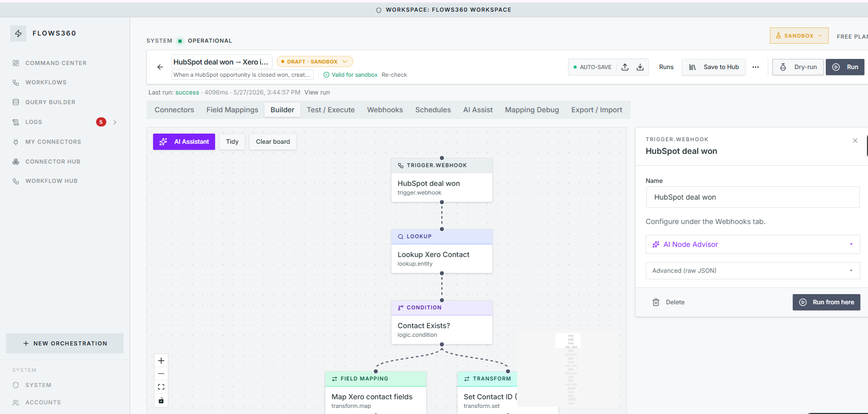Expand the Advanced (raw JSON) section
The image size is (868, 414).
pos(753,271)
